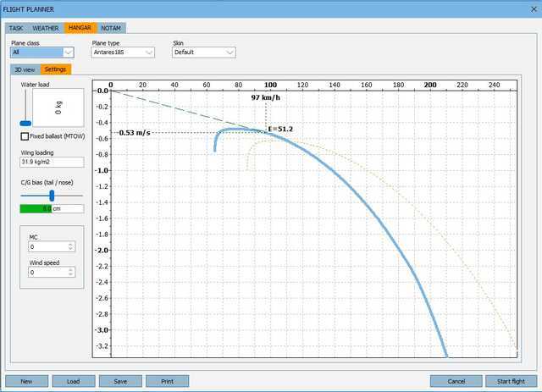Open the Plane class dropdown

coord(42,52)
